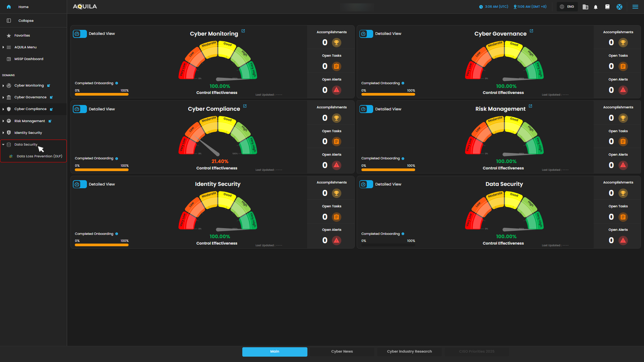Image resolution: width=644 pixels, height=362 pixels.
Task: Click the notification bell icon
Action: click(x=596, y=7)
